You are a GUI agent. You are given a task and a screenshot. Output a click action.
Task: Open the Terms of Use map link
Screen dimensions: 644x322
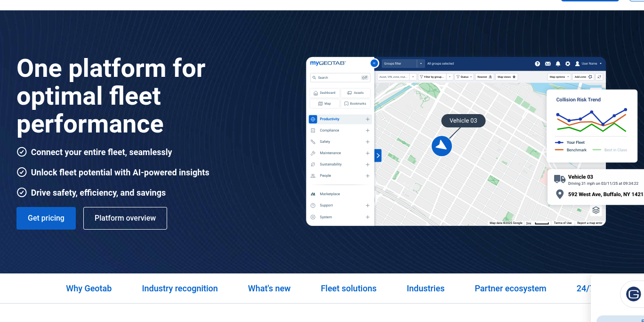tap(563, 223)
